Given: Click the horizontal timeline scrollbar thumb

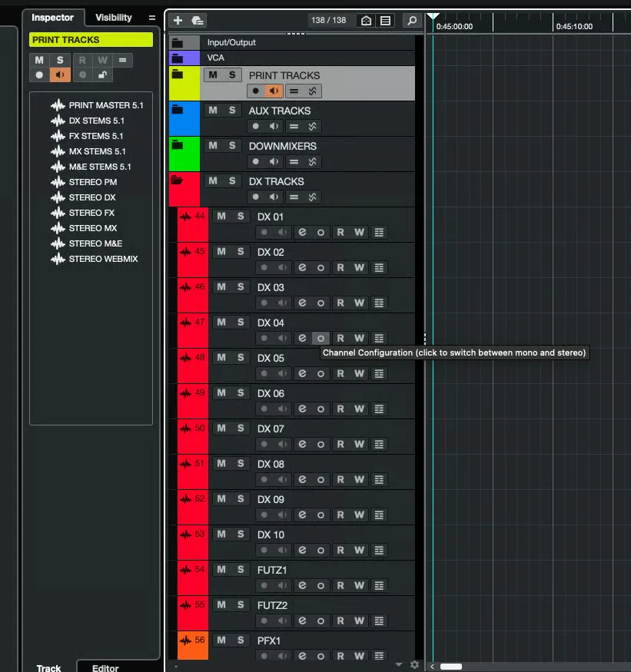Looking at the screenshot, I should [451, 667].
